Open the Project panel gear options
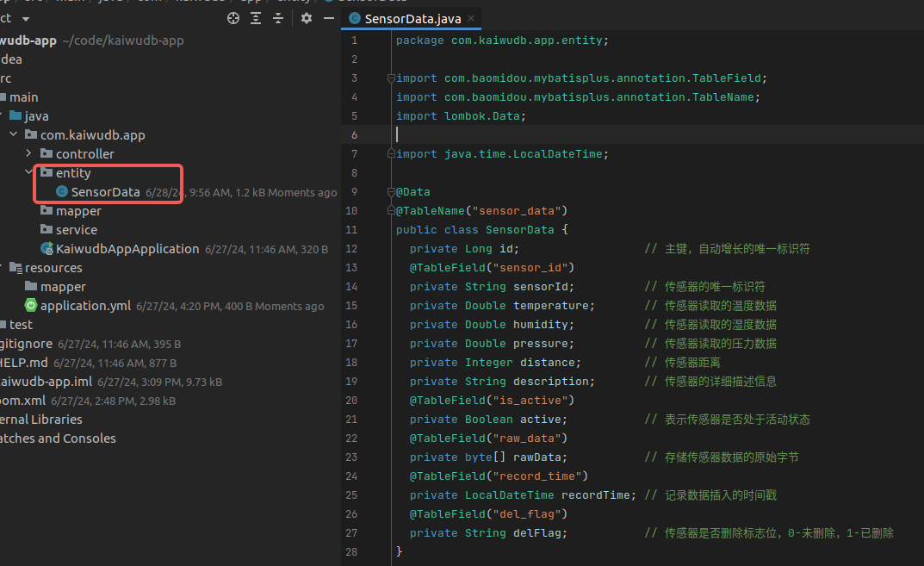Screen dimensions: 924x566 pyautogui.click(x=306, y=18)
